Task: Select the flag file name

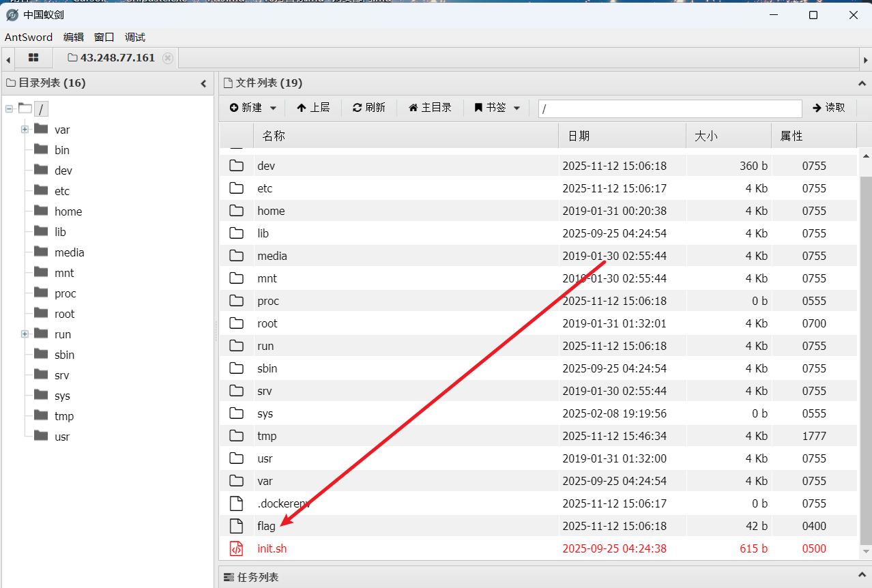Action: [266, 526]
